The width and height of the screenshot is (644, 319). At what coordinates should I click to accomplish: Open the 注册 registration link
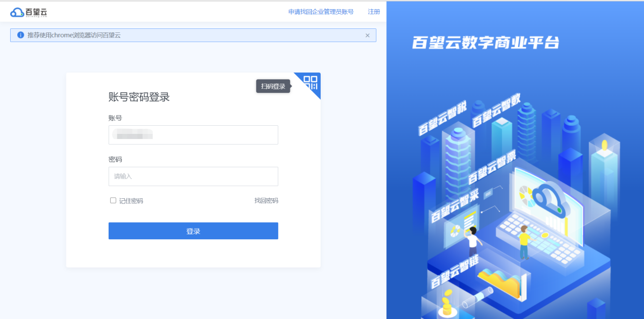[x=374, y=12]
